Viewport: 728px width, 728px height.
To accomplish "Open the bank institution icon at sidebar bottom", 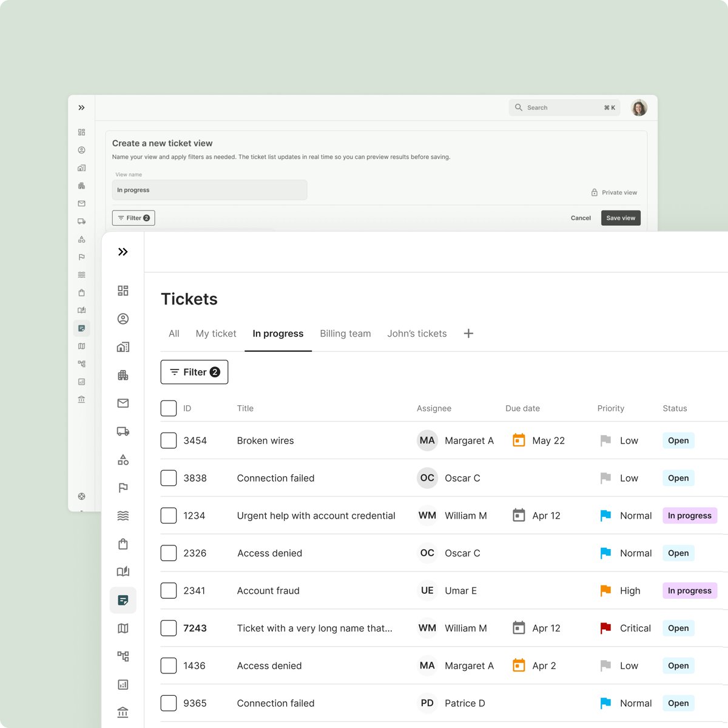I will pyautogui.click(x=123, y=712).
